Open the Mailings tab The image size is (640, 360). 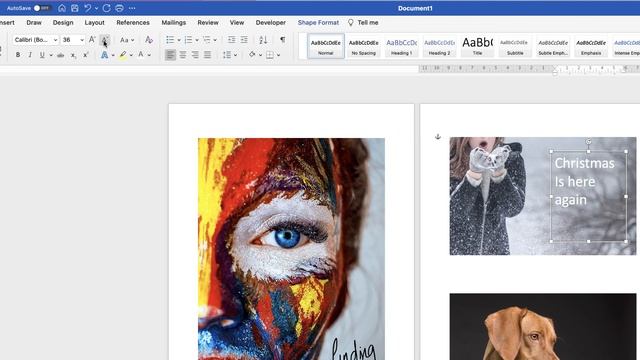173,22
